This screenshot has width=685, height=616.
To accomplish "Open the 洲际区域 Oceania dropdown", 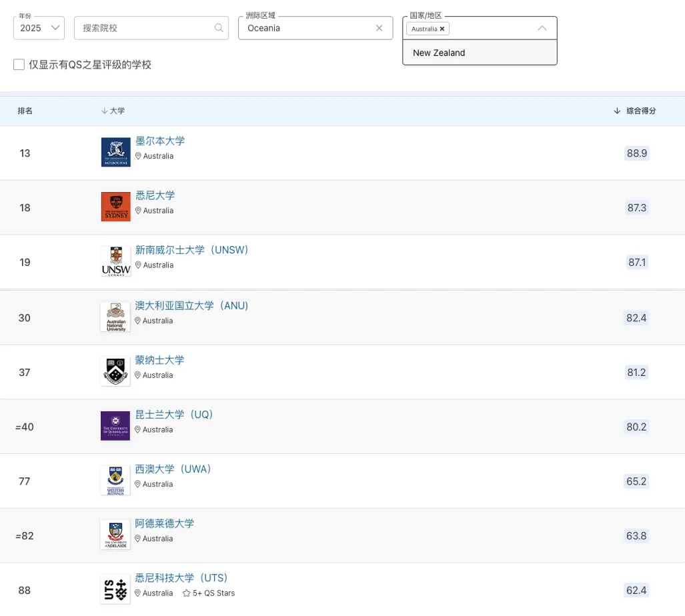I will click(315, 28).
